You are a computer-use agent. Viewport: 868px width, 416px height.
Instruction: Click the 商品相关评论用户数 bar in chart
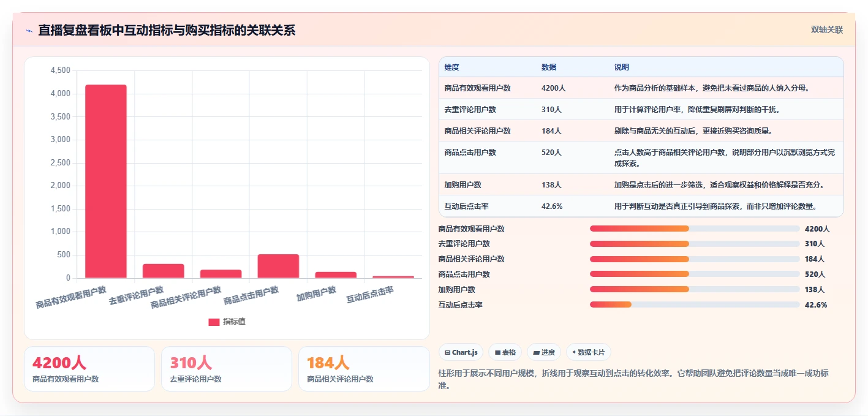221,274
